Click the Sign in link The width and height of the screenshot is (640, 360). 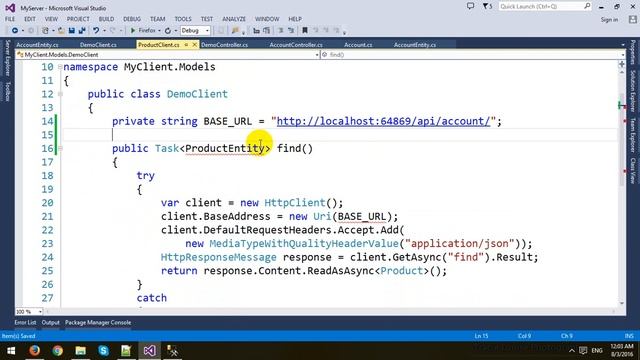pyautogui.click(x=609, y=19)
